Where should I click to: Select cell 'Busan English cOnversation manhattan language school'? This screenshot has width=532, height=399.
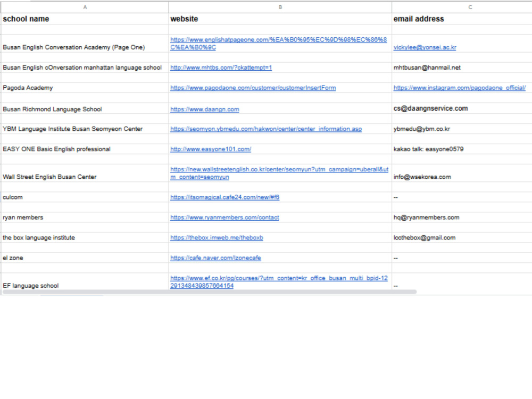click(x=85, y=68)
